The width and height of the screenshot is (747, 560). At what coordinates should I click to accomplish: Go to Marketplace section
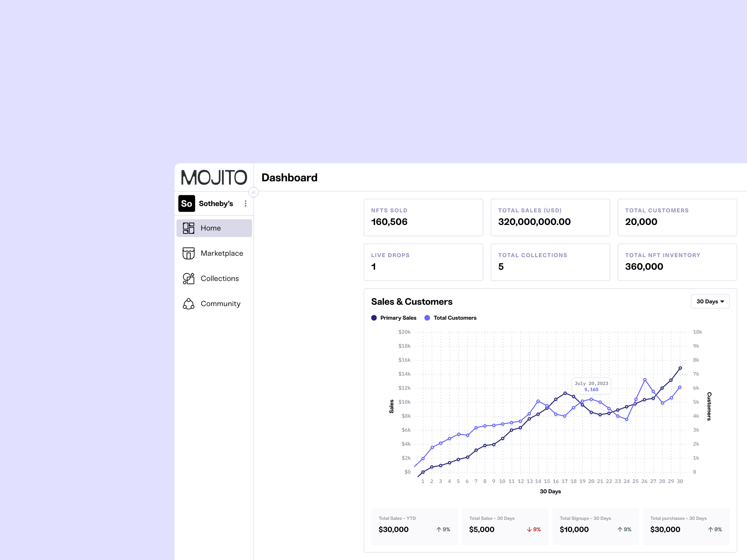coord(214,253)
